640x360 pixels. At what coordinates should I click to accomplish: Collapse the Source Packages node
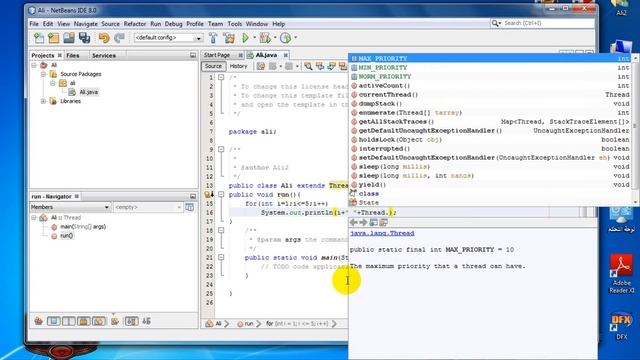coord(43,74)
